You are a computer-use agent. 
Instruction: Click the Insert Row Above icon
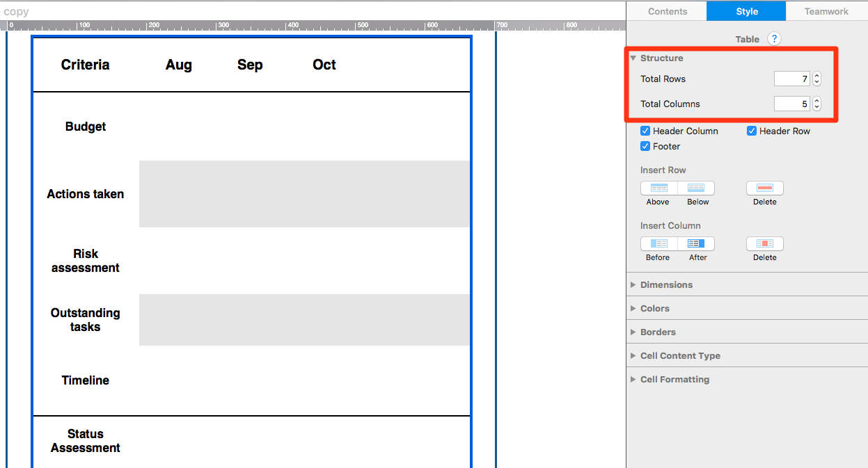[657, 188]
